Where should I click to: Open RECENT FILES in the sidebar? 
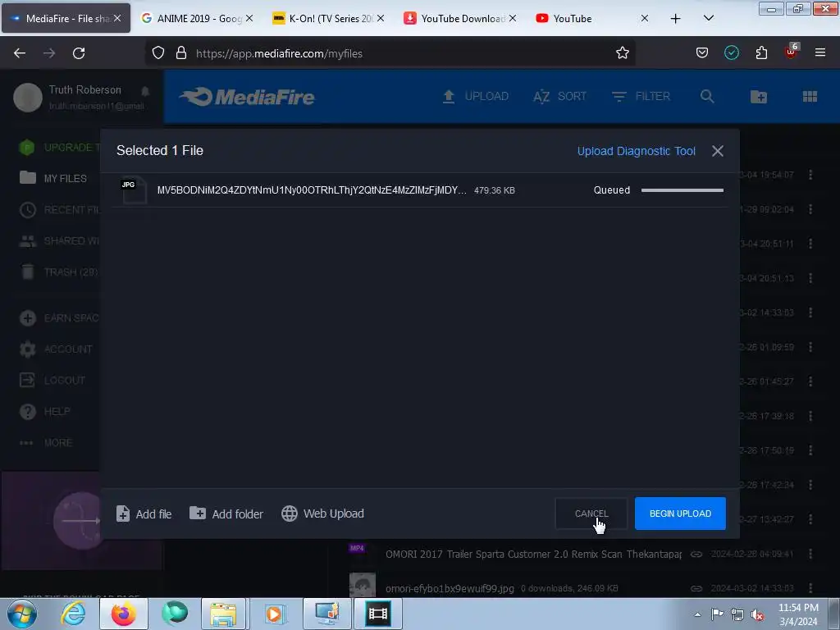(59, 209)
